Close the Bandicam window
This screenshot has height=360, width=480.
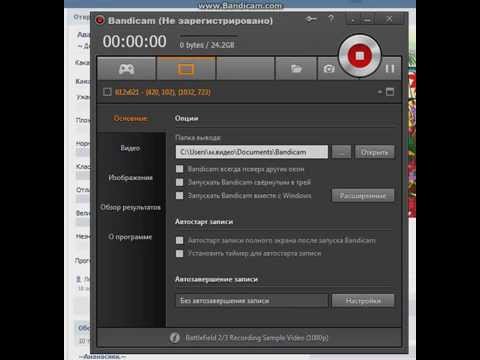(x=389, y=19)
